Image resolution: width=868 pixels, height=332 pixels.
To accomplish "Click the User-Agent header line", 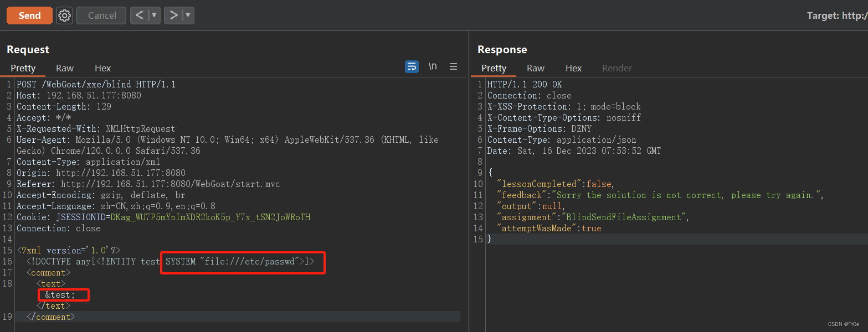I will (228, 146).
